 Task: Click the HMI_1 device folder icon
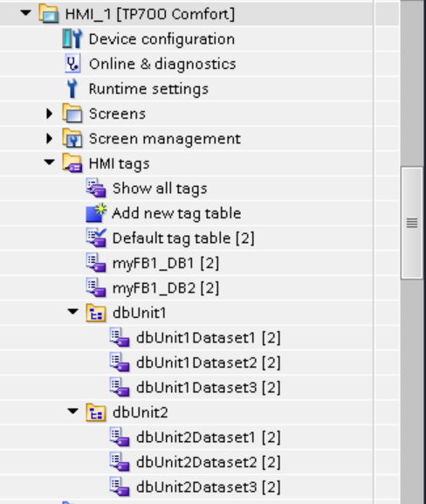(49, 14)
